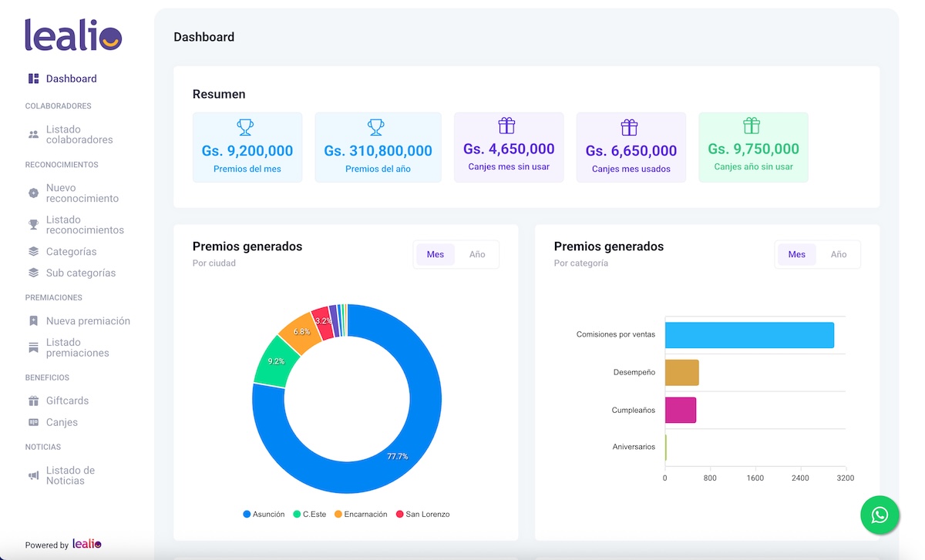Image resolution: width=925 pixels, height=560 pixels.
Task: Go to Nueva premiación page
Action: tap(88, 321)
